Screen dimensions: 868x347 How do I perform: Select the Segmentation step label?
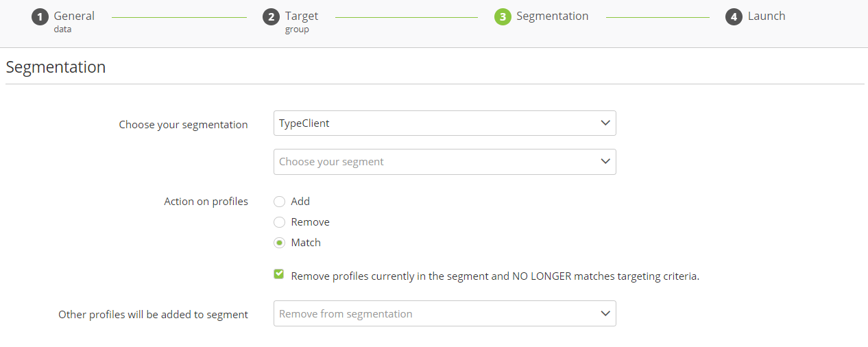pyautogui.click(x=552, y=16)
